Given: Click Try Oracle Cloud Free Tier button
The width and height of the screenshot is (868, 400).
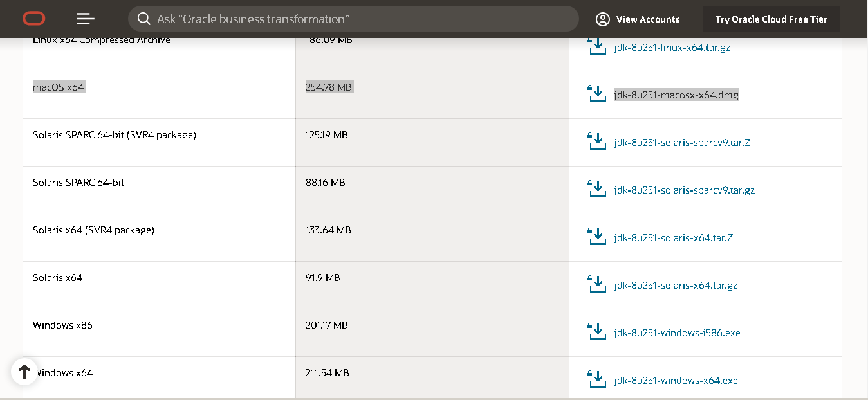Looking at the screenshot, I should (x=771, y=19).
